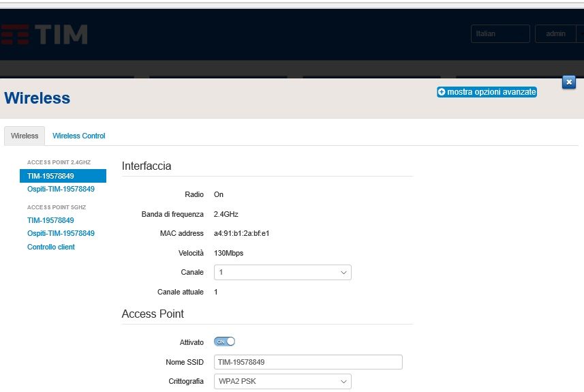Toggle the Attivato access point switch
This screenshot has width=584, height=392.
tap(224, 342)
